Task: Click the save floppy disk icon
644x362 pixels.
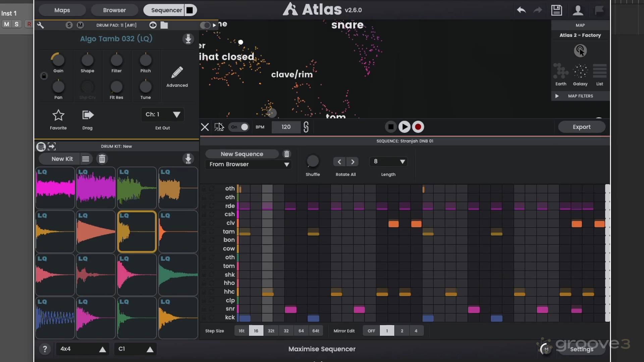Action: click(x=556, y=10)
